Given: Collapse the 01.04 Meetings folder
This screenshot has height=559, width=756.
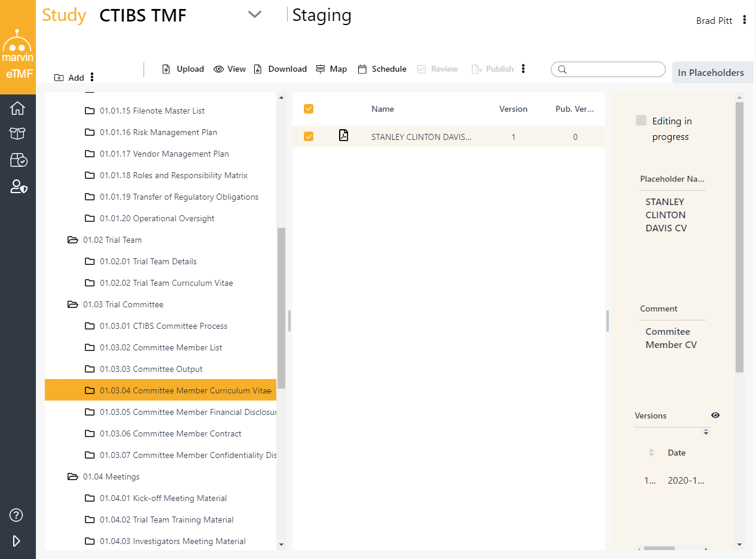Looking at the screenshot, I should [x=73, y=477].
